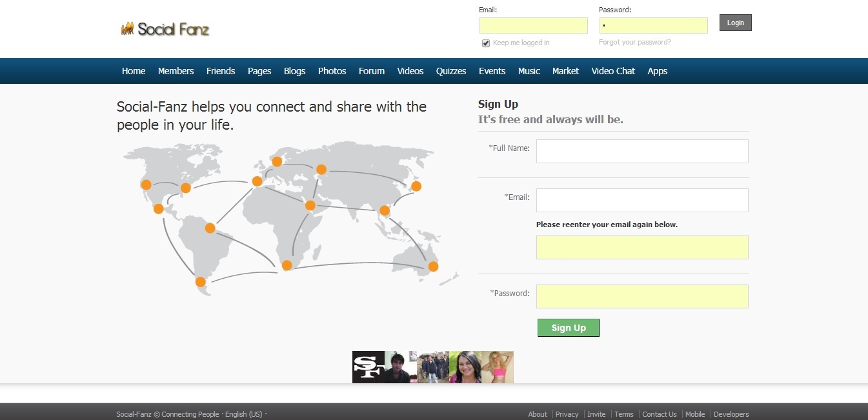868x420 pixels.
Task: Follow the Forgot your password link
Action: (634, 43)
